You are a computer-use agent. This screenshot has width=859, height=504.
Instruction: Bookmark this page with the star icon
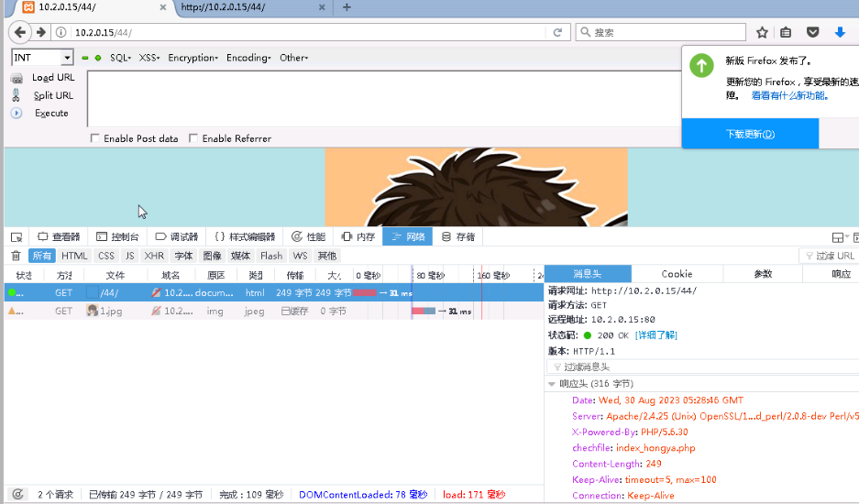pos(762,32)
